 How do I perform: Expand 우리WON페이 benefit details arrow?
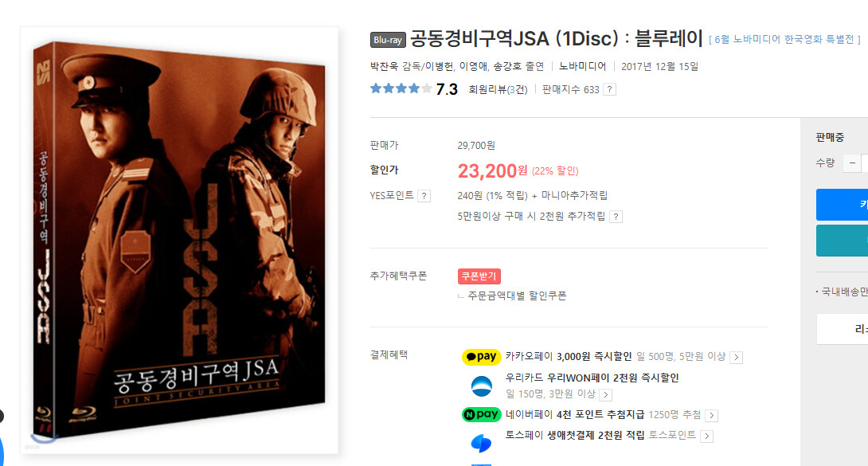tap(606, 394)
